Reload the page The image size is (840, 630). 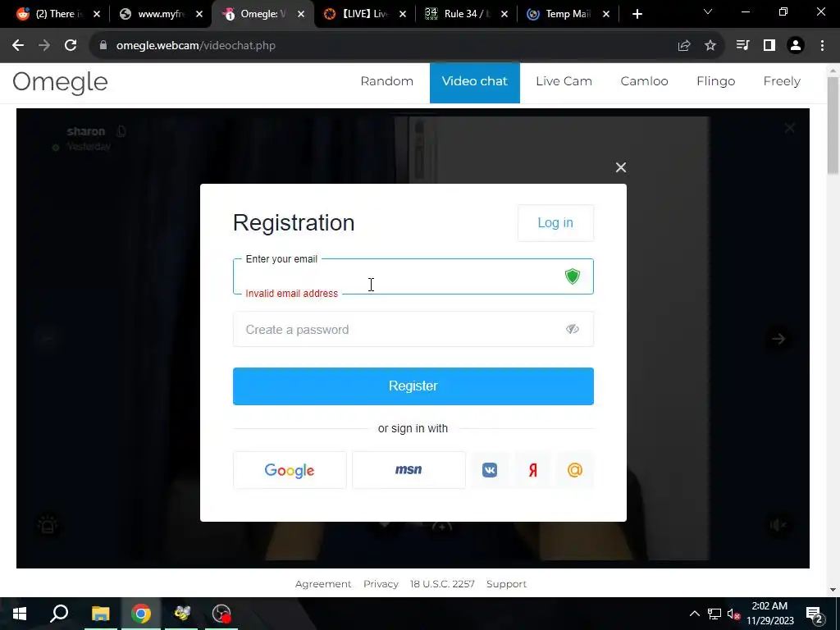point(71,46)
